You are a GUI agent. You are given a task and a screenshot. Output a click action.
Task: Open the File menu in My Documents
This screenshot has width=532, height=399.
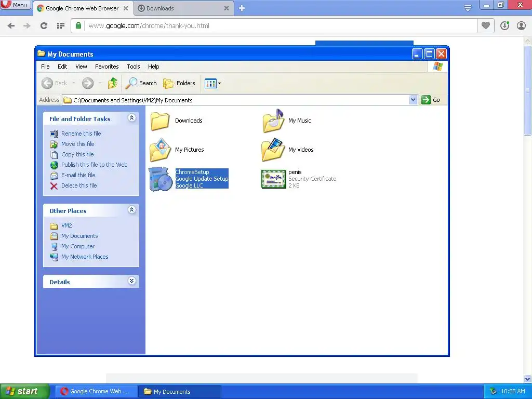[x=45, y=66]
